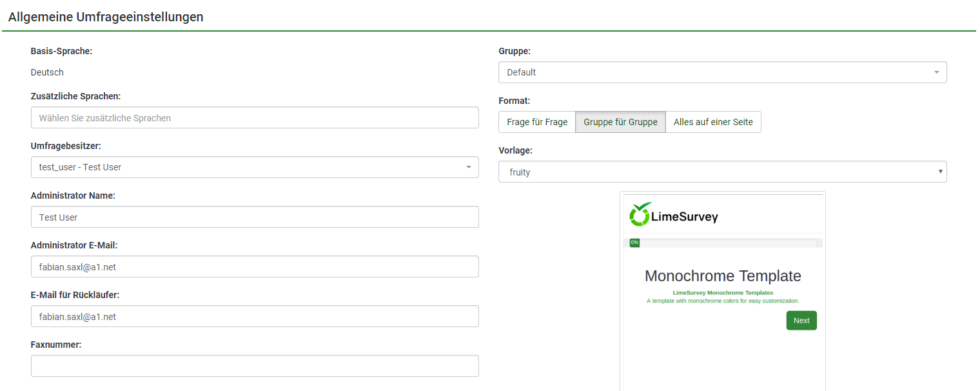980x391 pixels.
Task: Click the 'Deutsch' base language value
Action: click(47, 72)
